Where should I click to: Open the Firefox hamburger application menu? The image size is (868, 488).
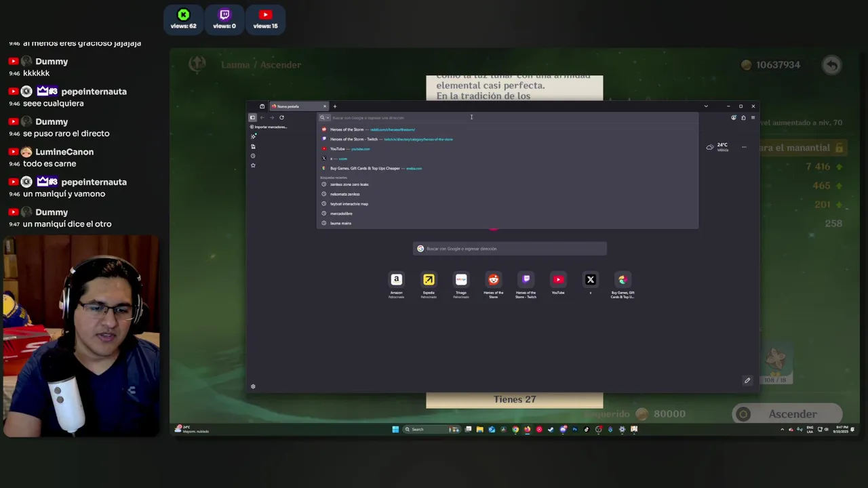pos(753,117)
